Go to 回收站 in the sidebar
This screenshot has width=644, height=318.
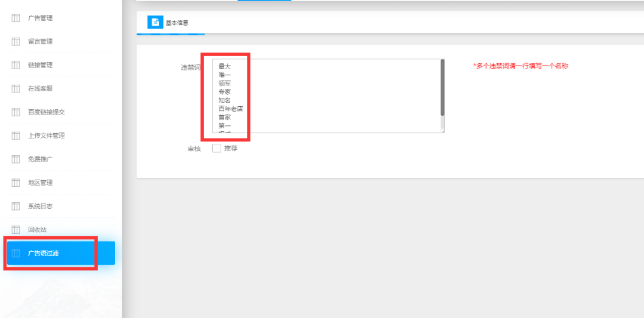click(37, 230)
